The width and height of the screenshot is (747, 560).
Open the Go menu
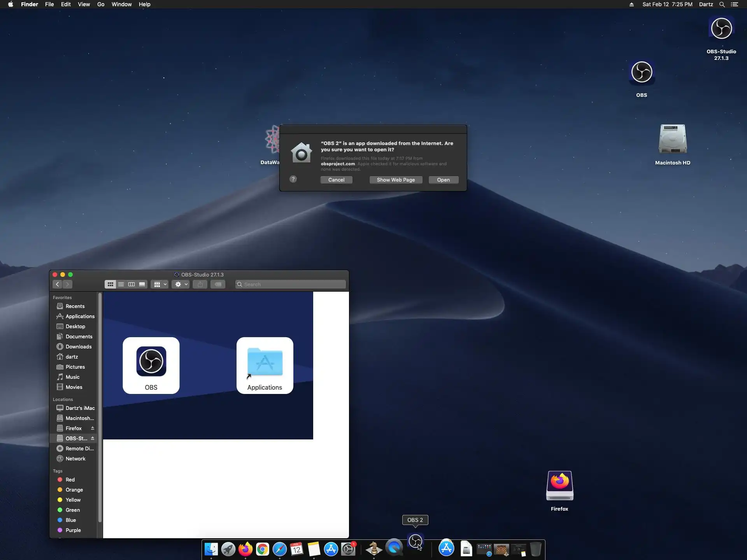tap(101, 4)
